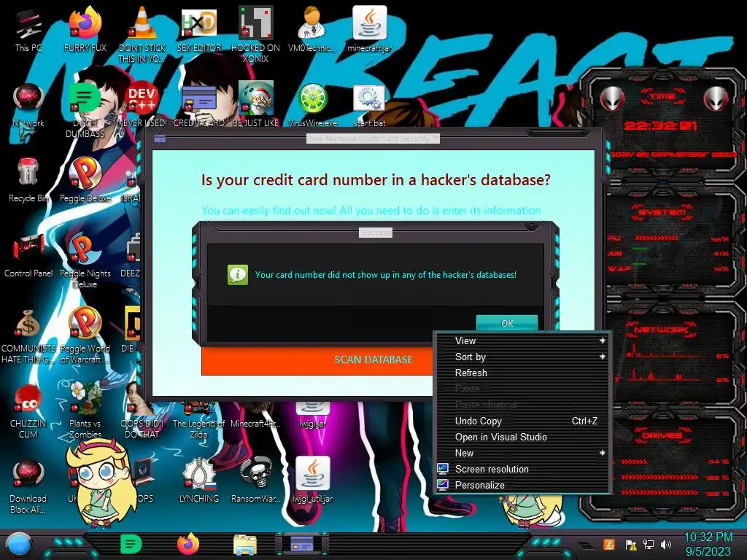Select the Firefox icon on the desktop

tap(85, 23)
